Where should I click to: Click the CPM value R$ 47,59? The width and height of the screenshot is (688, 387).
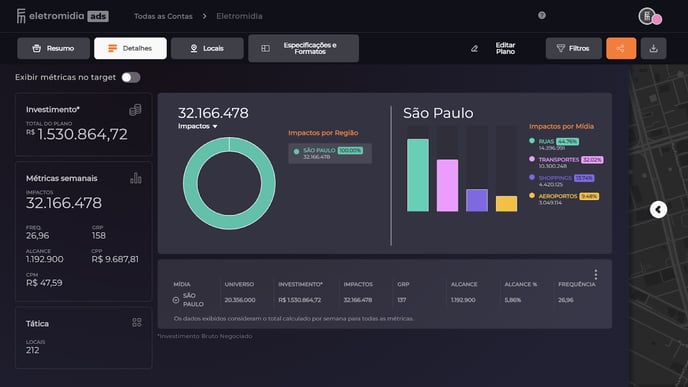click(x=44, y=283)
